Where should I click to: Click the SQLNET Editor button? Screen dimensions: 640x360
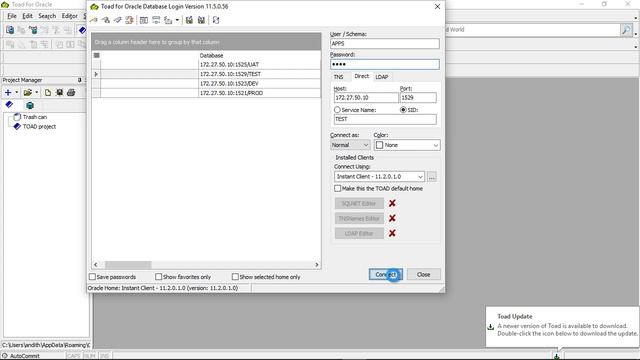[x=359, y=203]
